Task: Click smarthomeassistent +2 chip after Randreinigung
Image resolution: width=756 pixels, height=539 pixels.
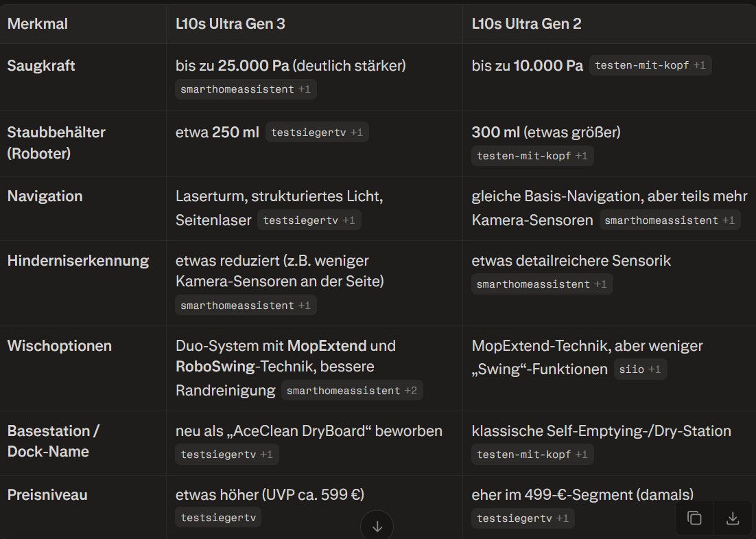Action: click(351, 391)
